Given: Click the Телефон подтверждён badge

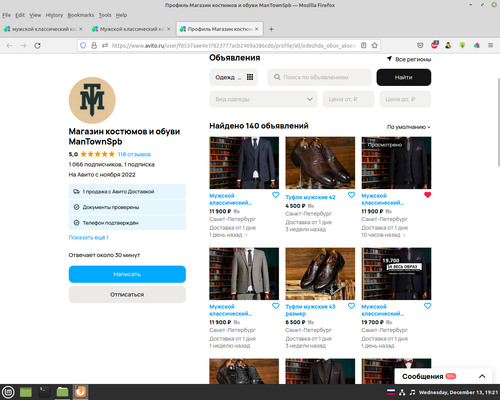Looking at the screenshot, I should tap(127, 223).
